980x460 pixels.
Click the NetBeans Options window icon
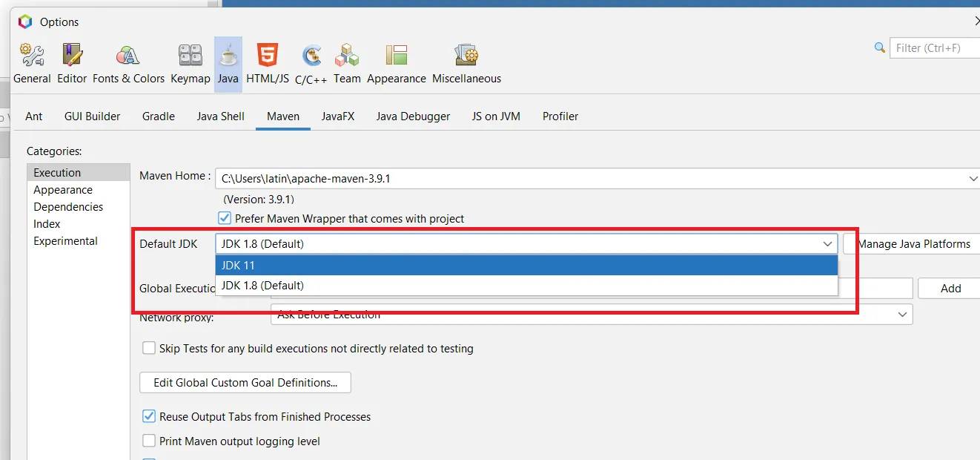[25, 22]
